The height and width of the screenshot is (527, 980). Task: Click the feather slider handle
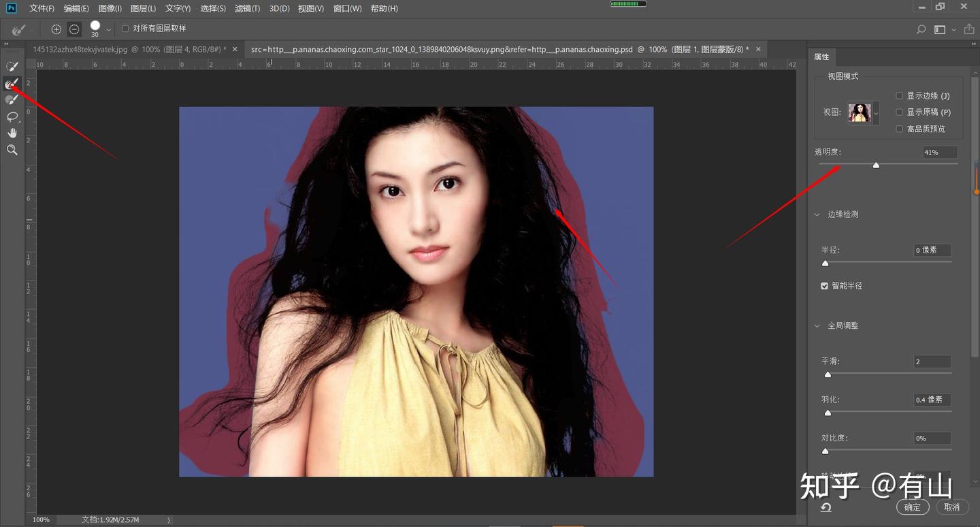pyautogui.click(x=828, y=413)
